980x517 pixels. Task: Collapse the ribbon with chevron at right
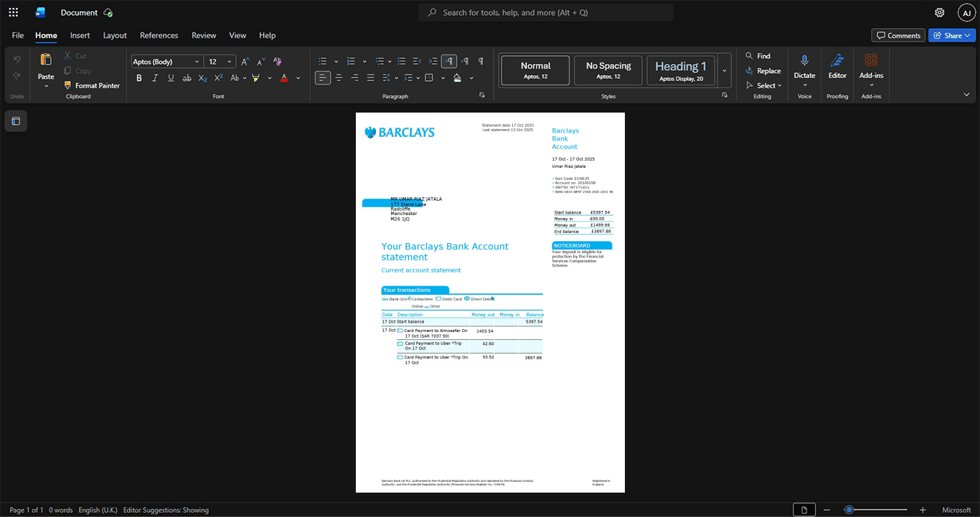click(x=966, y=95)
